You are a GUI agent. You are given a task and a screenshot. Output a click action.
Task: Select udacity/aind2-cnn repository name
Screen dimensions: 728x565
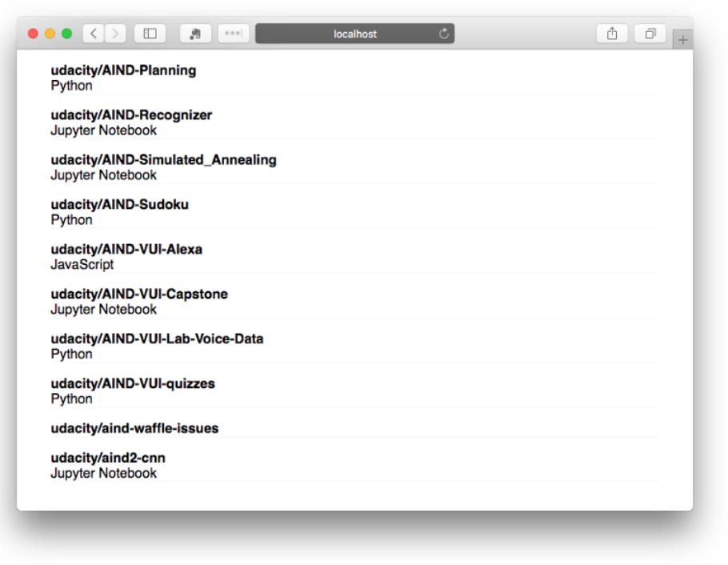coord(108,458)
